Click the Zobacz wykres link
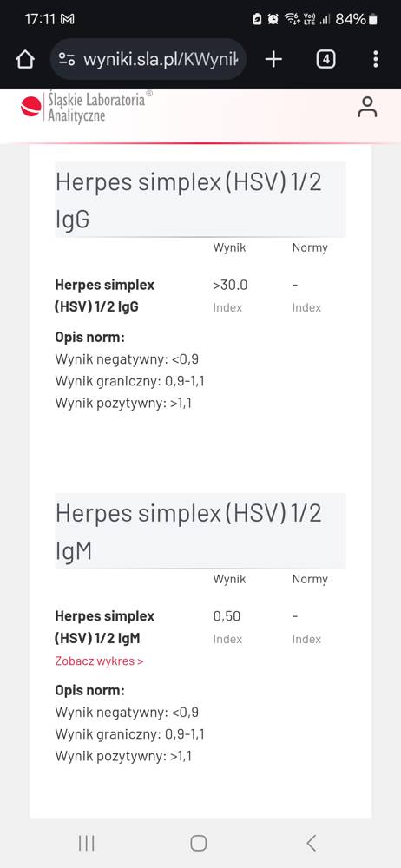 click(x=99, y=661)
